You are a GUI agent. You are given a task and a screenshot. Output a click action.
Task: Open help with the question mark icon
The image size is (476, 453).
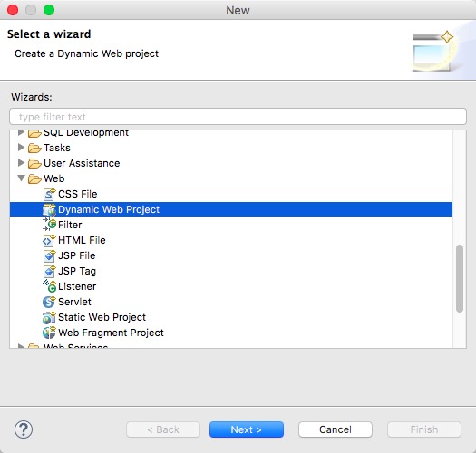pos(24,429)
